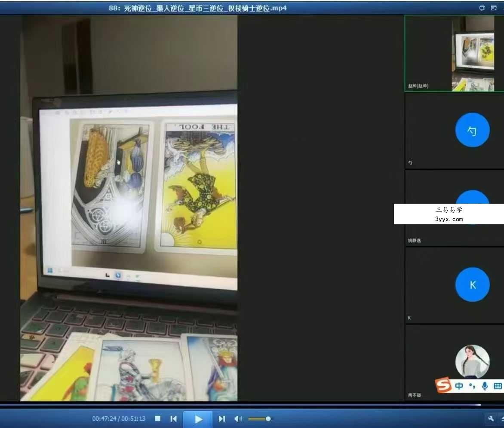This screenshot has width=504, height=428.
Task: Adjust the volume slider
Action: pyautogui.click(x=259, y=419)
